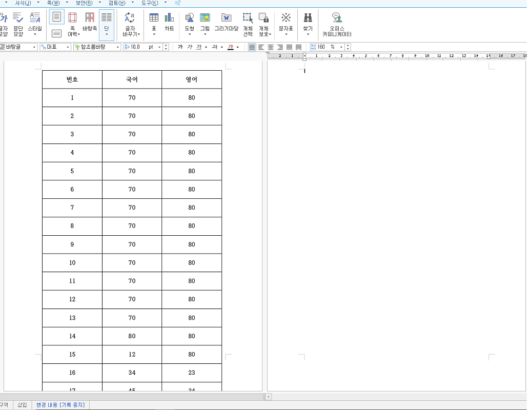
Task: Set justify paragraph alignment
Action: [x=252, y=47]
